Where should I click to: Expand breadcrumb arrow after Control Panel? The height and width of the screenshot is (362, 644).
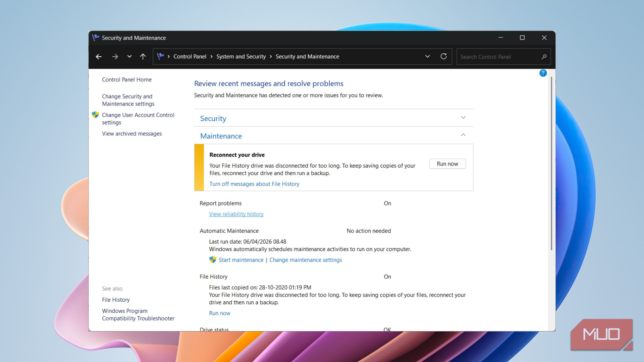[211, 57]
